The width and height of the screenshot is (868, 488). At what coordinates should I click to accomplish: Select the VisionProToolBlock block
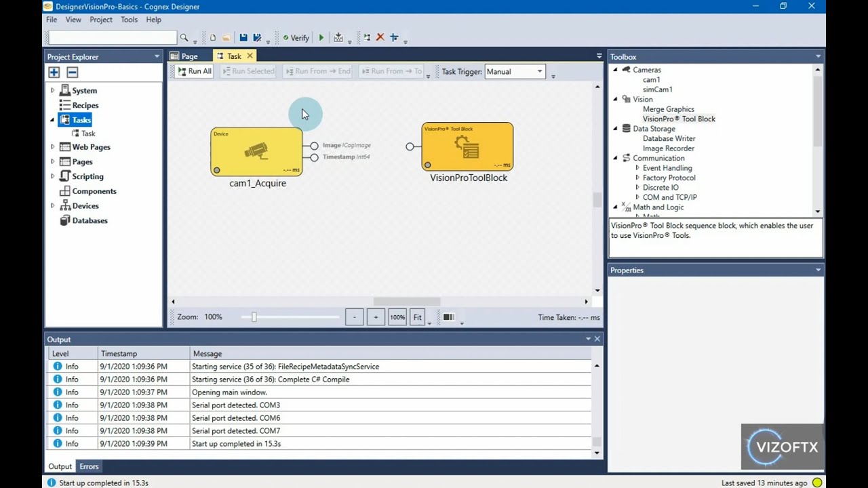coord(467,146)
